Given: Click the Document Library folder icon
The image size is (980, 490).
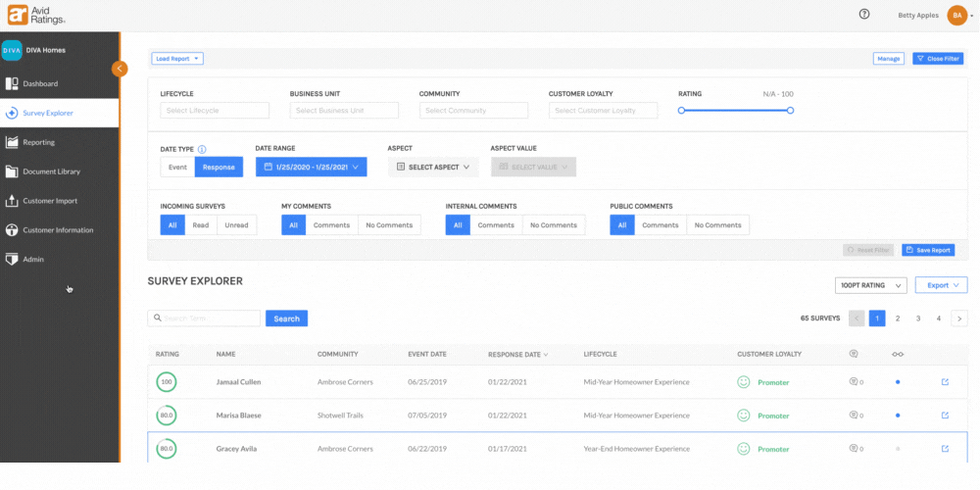Looking at the screenshot, I should 11,171.
